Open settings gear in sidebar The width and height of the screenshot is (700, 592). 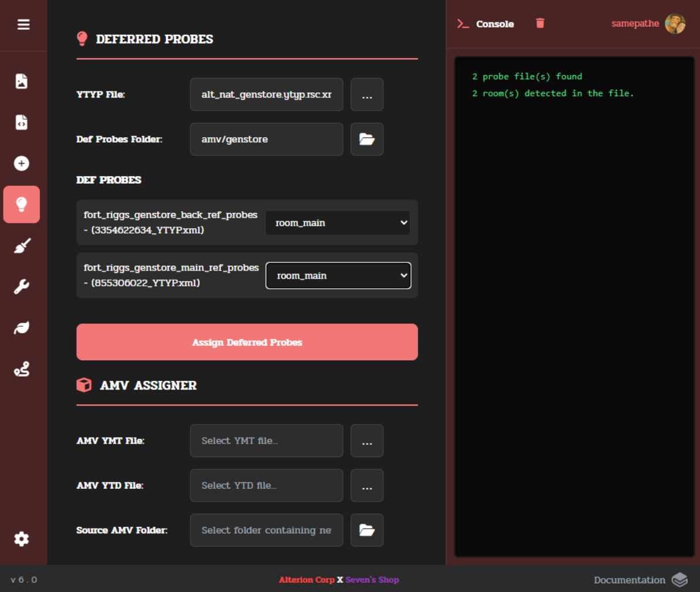22,539
